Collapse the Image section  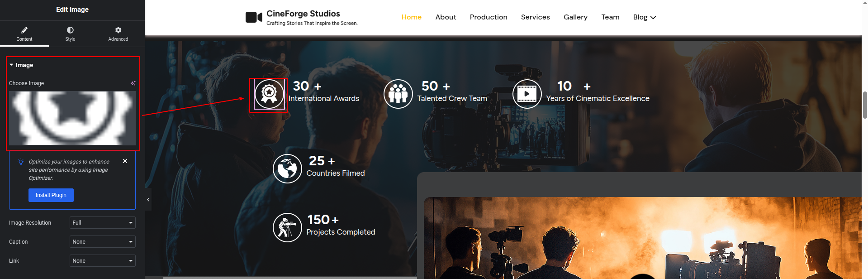pyautogui.click(x=12, y=65)
